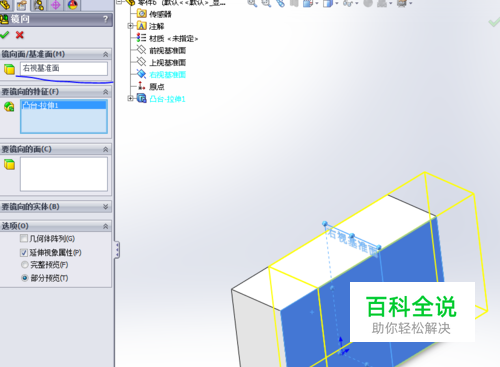Collapse the 要镜向的面 section
Viewport: 500px width, 367px height.
pyautogui.click(x=106, y=149)
